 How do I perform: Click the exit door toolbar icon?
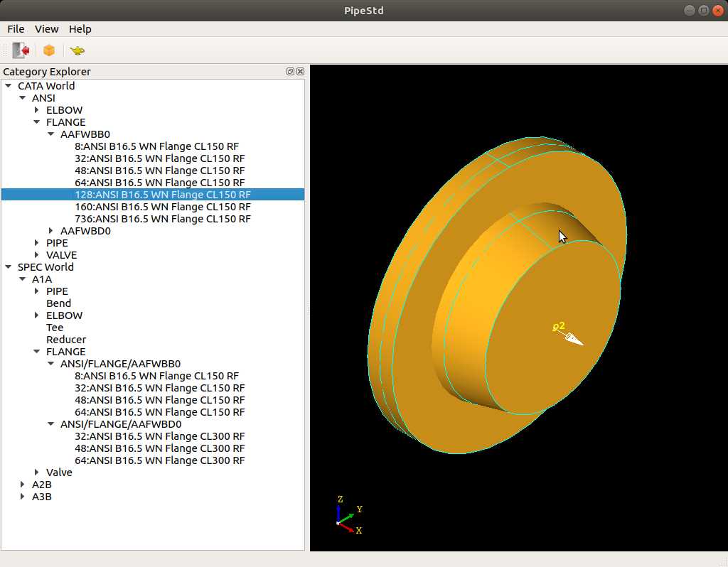[21, 50]
